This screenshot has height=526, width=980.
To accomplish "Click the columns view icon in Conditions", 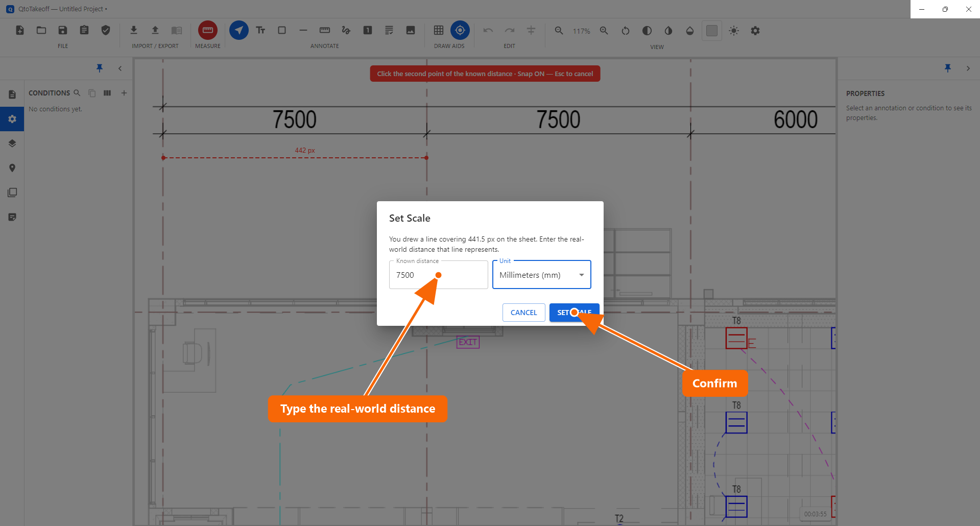I will 107,93.
